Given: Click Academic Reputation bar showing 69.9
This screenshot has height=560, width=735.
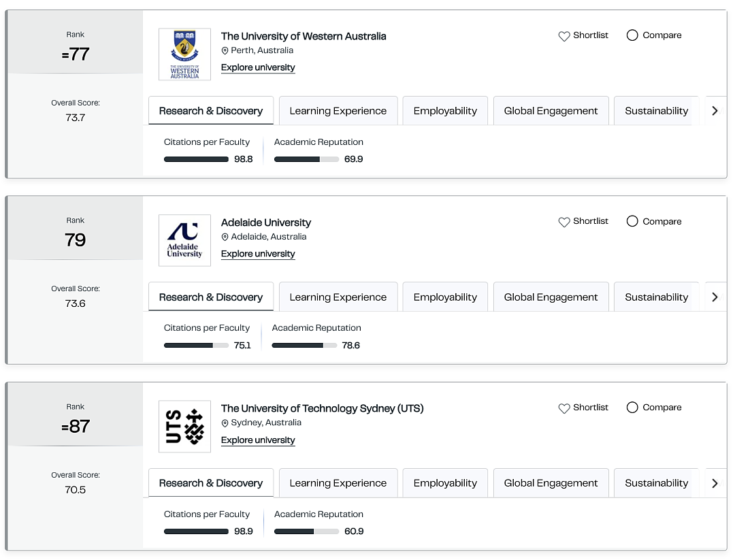Looking at the screenshot, I should 306,159.
